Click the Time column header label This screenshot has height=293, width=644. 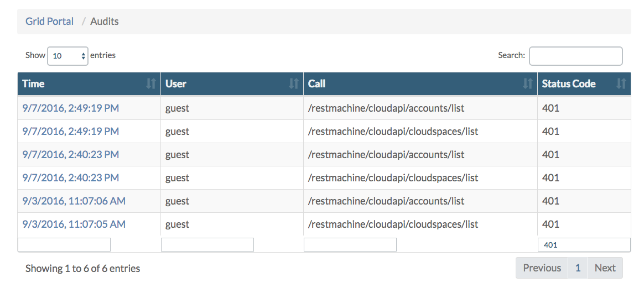click(x=33, y=84)
